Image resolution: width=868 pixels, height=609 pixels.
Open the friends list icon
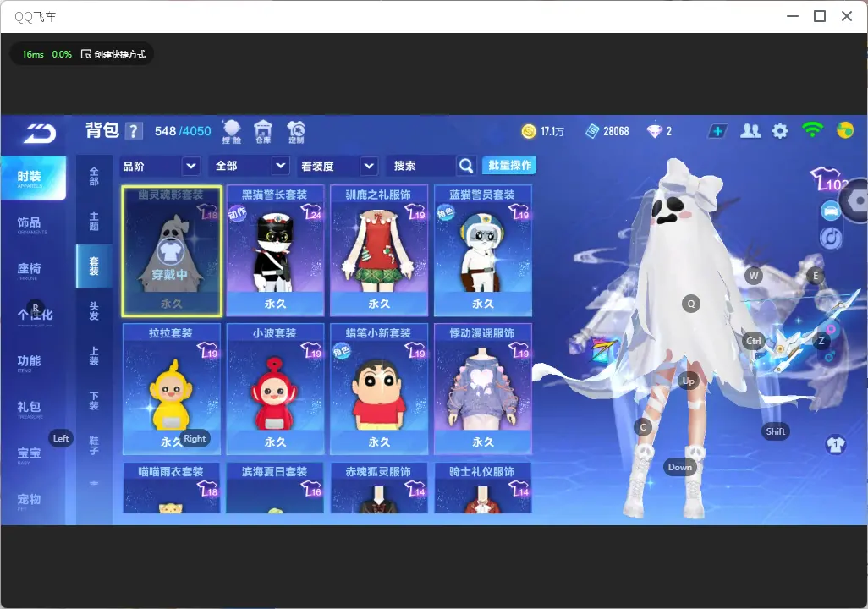click(x=750, y=131)
